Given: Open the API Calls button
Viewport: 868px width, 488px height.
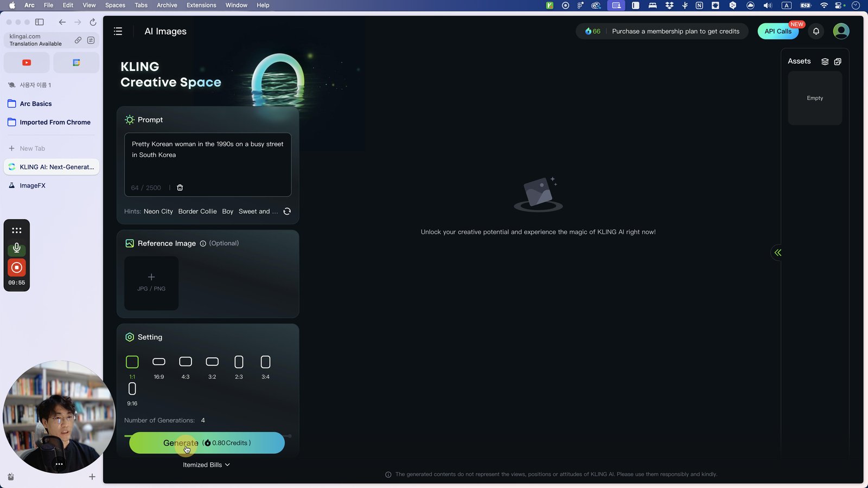Looking at the screenshot, I should (x=778, y=31).
